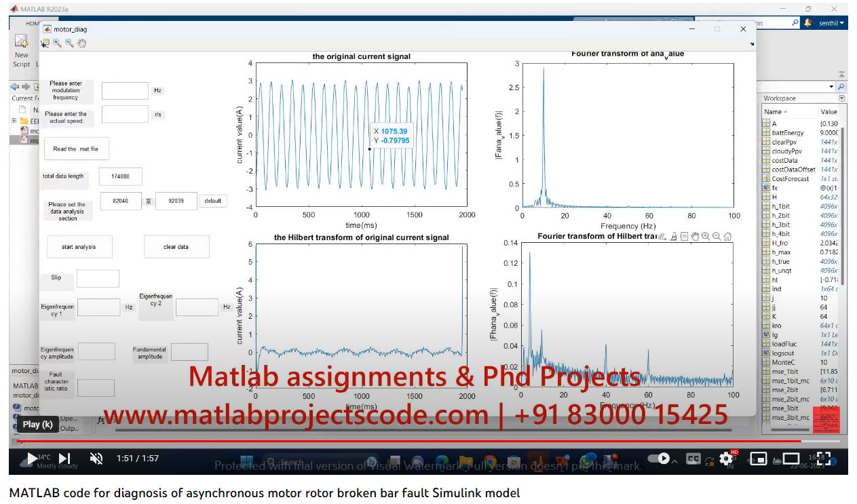Expand the EEE folder tree node
857x504 pixels.
coord(14,121)
